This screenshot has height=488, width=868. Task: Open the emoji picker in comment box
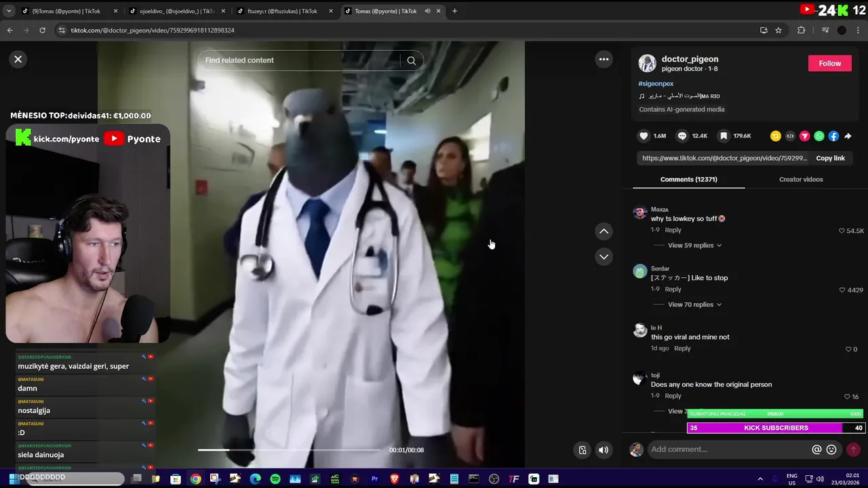831,449
